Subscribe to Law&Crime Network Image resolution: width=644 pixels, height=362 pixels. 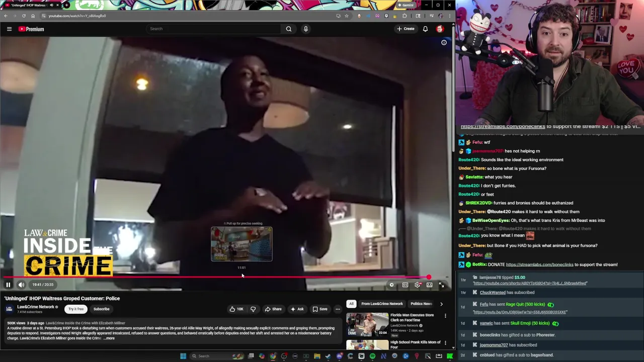click(101, 309)
